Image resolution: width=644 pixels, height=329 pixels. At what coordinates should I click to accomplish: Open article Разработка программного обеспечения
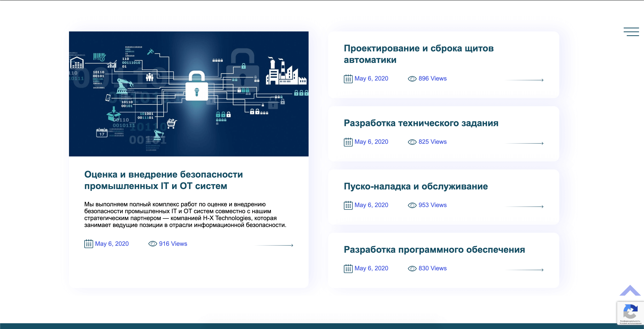click(434, 249)
